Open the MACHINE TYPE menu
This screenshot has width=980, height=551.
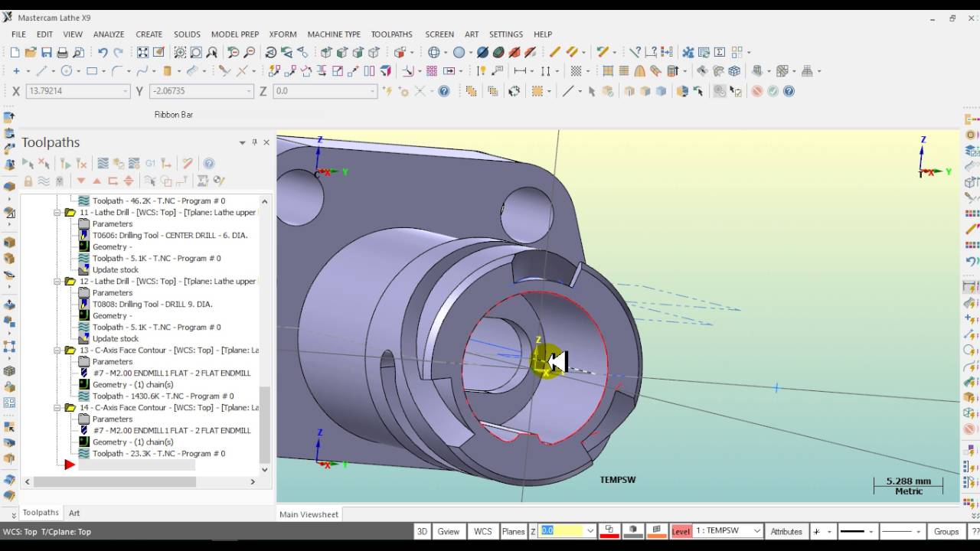pyautogui.click(x=334, y=34)
